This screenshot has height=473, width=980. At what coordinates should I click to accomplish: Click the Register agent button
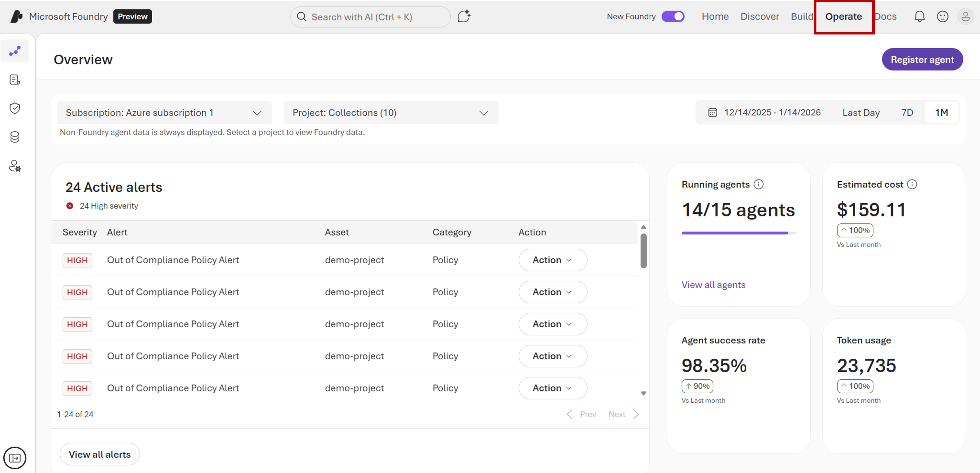click(922, 59)
